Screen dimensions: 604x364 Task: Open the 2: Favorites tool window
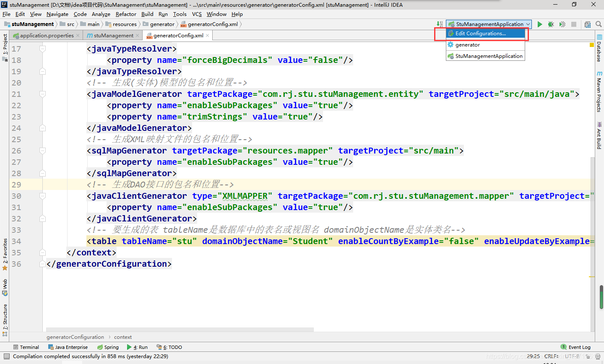pos(5,254)
